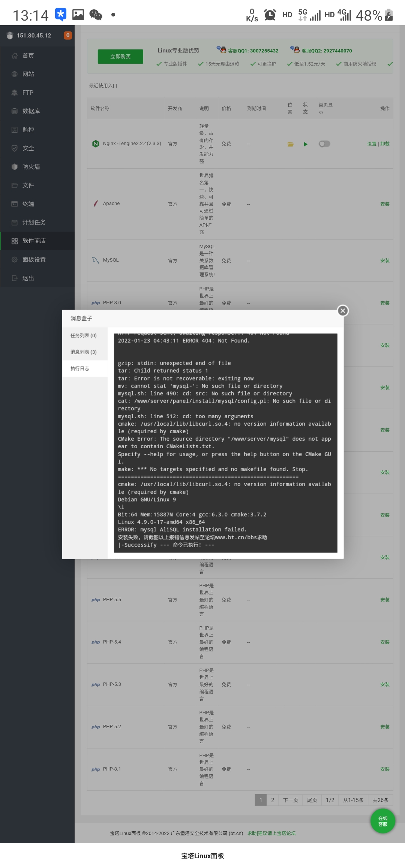The width and height of the screenshot is (405, 868).
Task: Install PHP-5.4 via 安装 link
Action: tap(385, 642)
